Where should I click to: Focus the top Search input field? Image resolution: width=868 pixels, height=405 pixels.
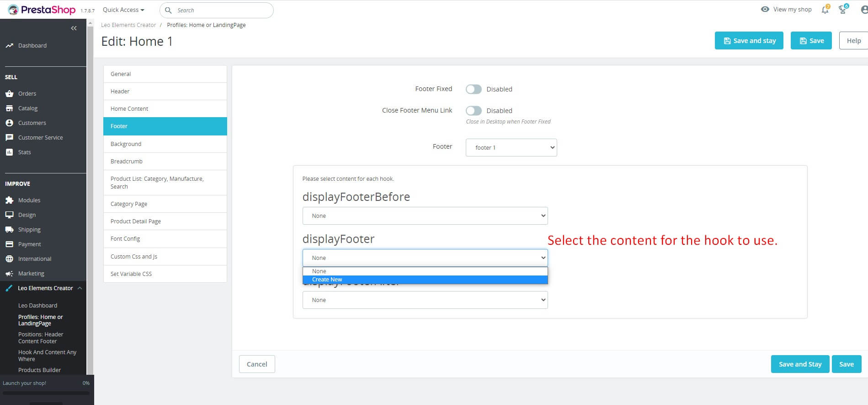click(x=217, y=10)
